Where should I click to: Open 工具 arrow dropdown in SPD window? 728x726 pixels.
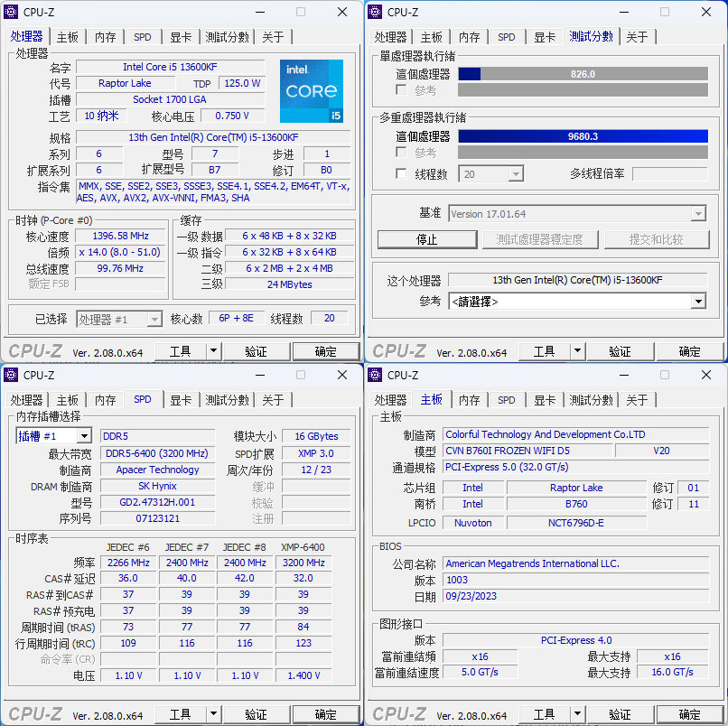(213, 714)
